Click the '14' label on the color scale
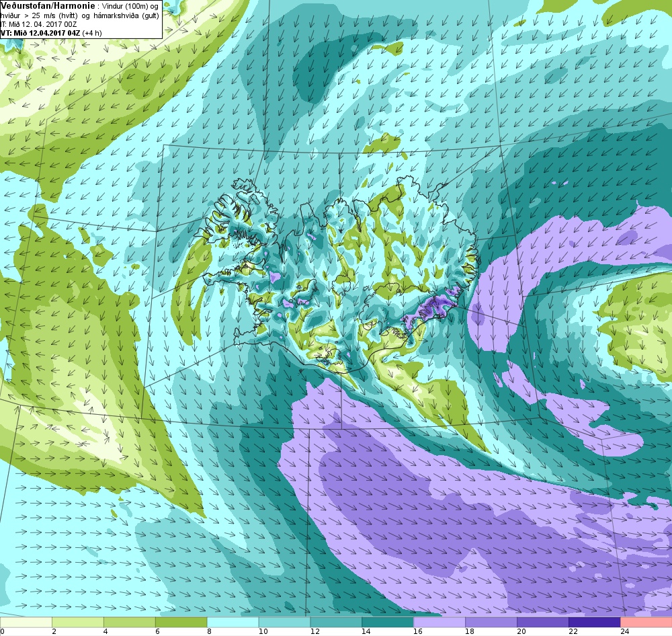This screenshot has width=672, height=636. pyautogui.click(x=366, y=632)
